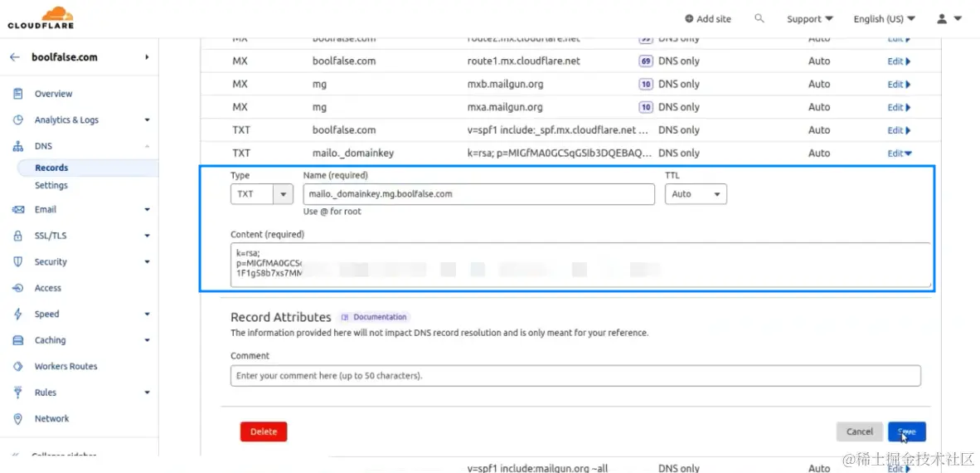The height and width of the screenshot is (473, 980).
Task: Open Analytics & Logs in sidebar
Action: tap(66, 120)
